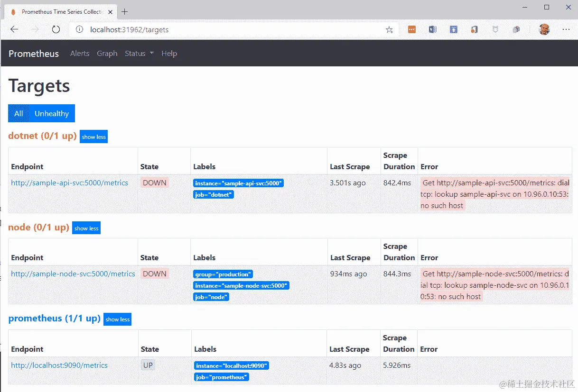Click the dotnet (0/1 up) heading
The height and width of the screenshot is (392, 578).
coord(42,136)
